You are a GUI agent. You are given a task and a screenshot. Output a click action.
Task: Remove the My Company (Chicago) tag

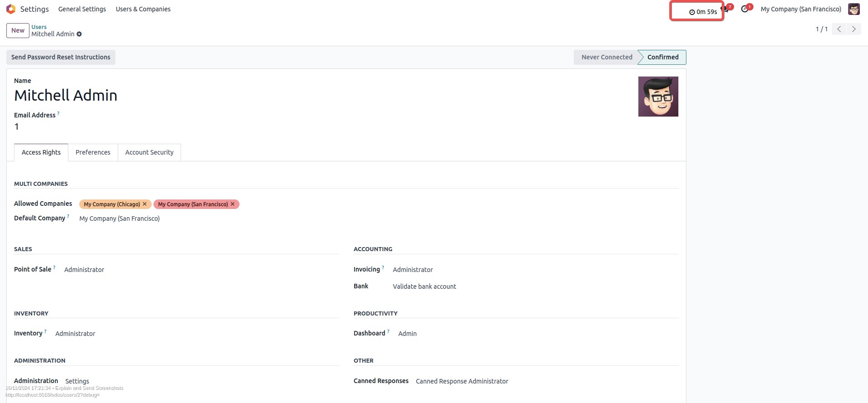coord(145,204)
